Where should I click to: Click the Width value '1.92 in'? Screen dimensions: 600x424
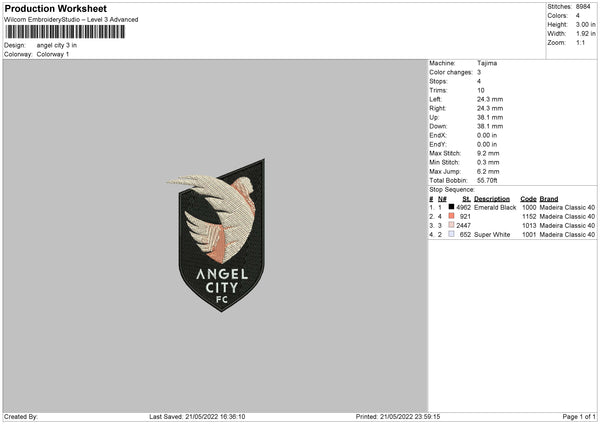(585, 34)
